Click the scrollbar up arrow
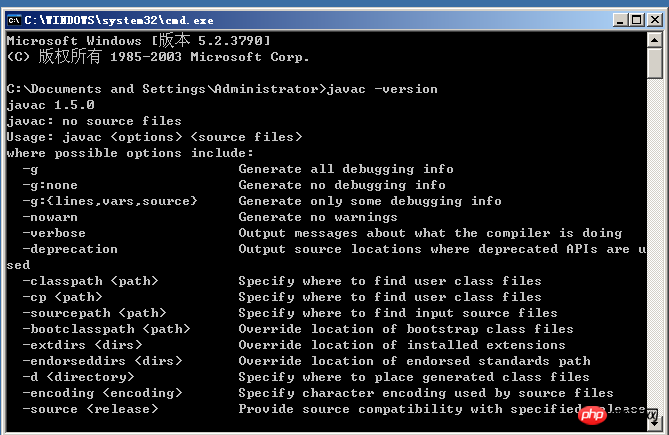The height and width of the screenshot is (435, 669). [x=655, y=39]
